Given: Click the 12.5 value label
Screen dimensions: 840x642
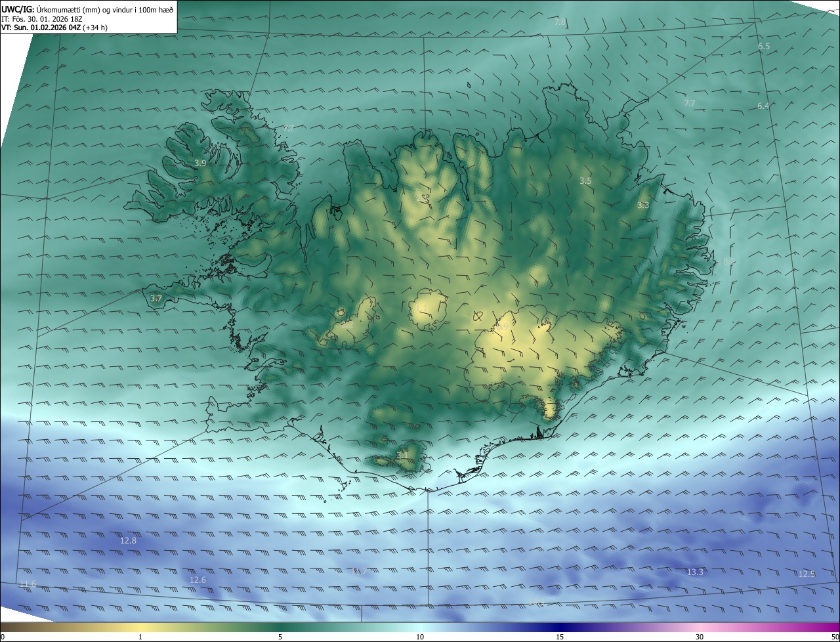Looking at the screenshot, I should click(807, 574).
